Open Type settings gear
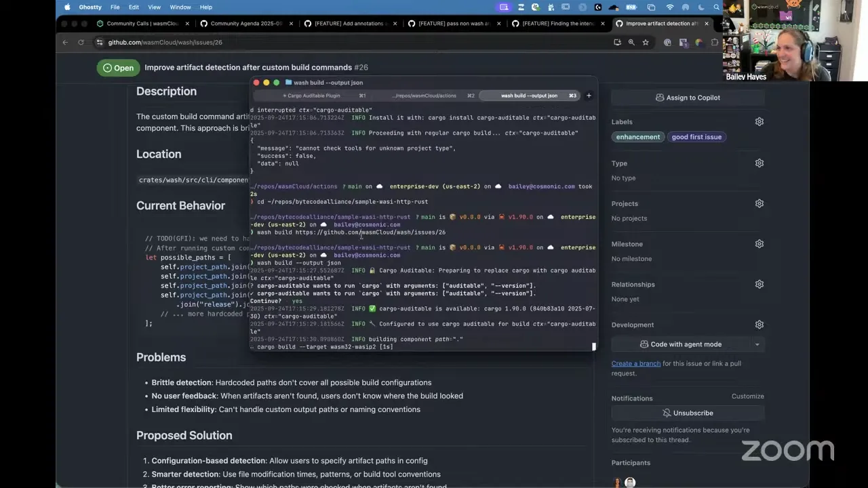The image size is (868, 488). (x=759, y=163)
